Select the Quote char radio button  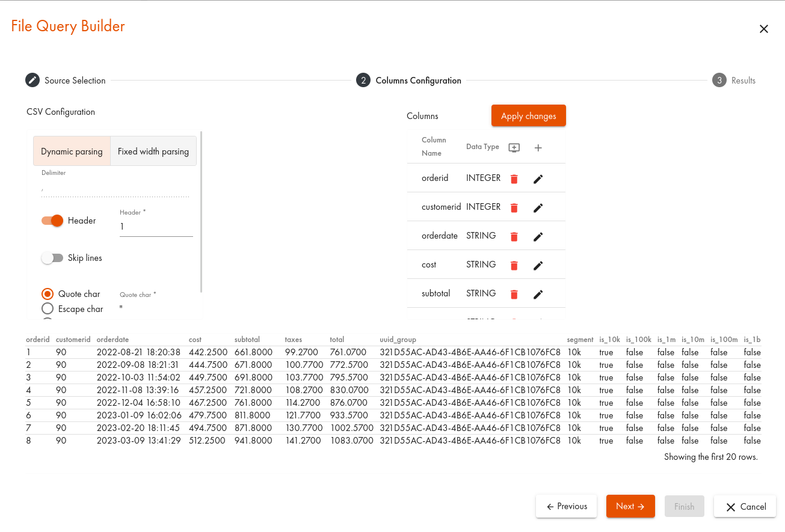pos(48,294)
